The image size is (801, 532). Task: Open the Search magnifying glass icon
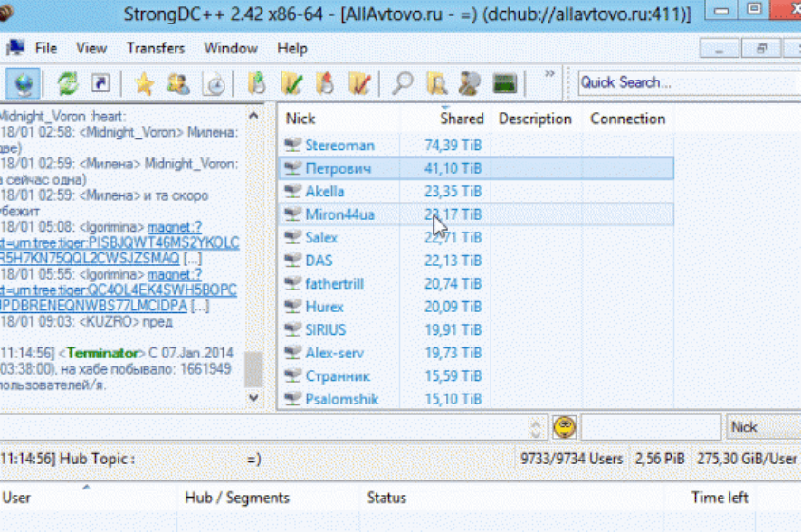402,84
